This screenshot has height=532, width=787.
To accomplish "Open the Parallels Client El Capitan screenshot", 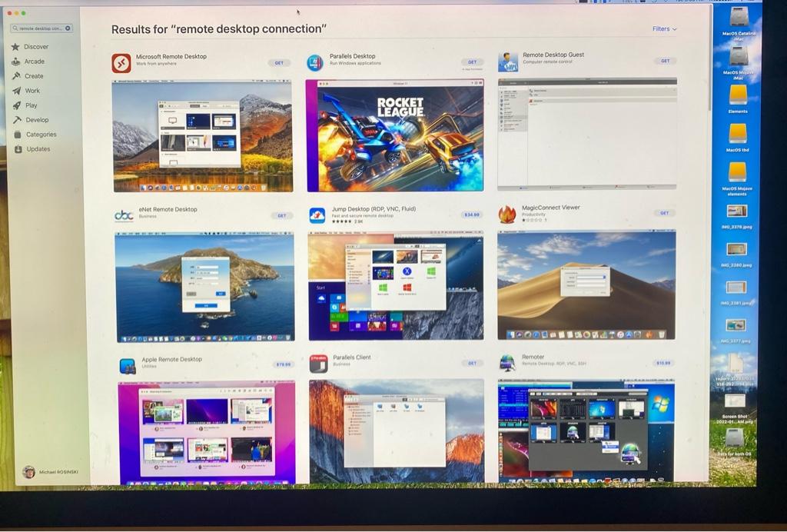I will (397, 431).
